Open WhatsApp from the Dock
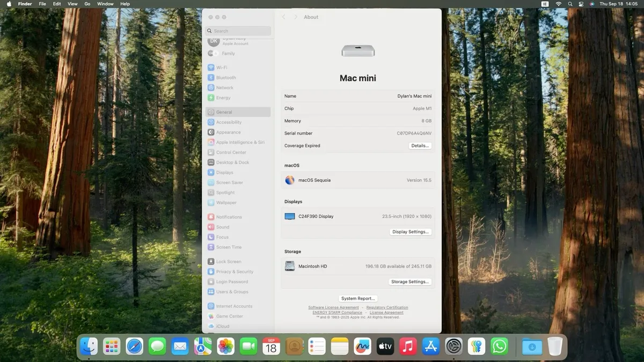 pos(499,346)
